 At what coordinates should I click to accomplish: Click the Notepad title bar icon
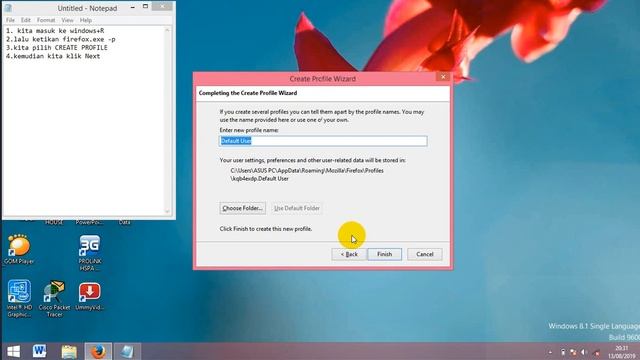coord(8,8)
